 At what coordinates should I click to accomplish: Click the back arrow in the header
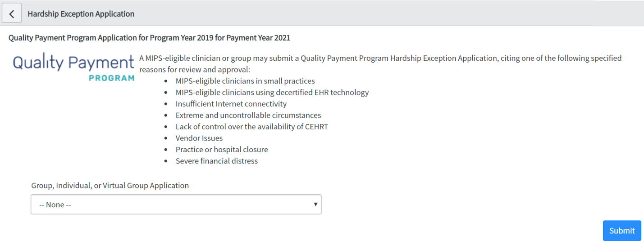[x=12, y=14]
